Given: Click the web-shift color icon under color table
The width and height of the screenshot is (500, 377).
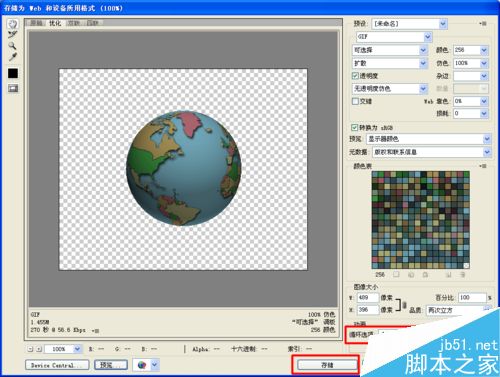Looking at the screenshot, I should pos(411,274).
